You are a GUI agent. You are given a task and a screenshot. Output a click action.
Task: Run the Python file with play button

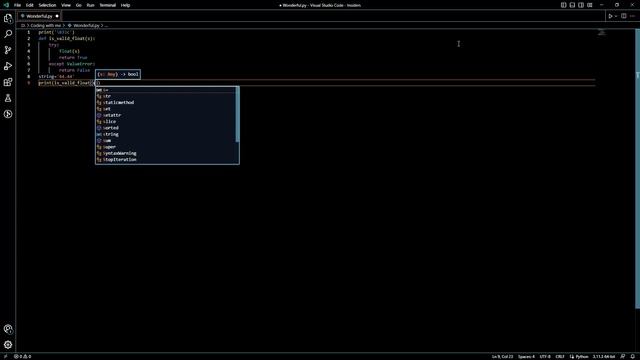click(610, 16)
